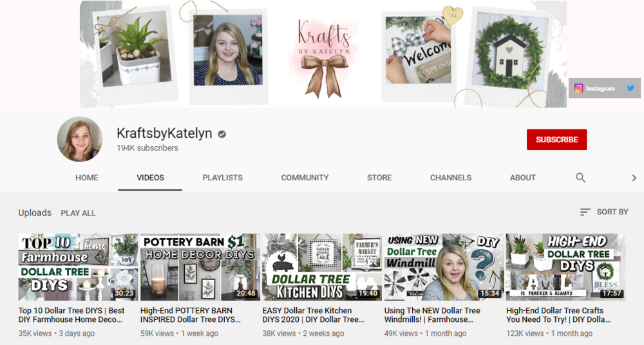The width and height of the screenshot is (644, 345).
Task: Open the Twitter bird icon
Action: [630, 88]
